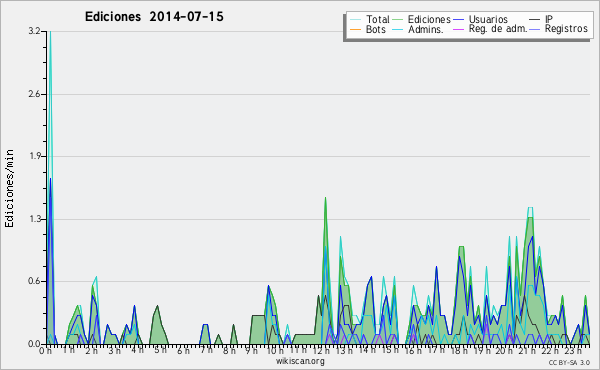The image size is (600, 370).
Task: Click the '12 h' x-axis label
Action: tap(321, 350)
